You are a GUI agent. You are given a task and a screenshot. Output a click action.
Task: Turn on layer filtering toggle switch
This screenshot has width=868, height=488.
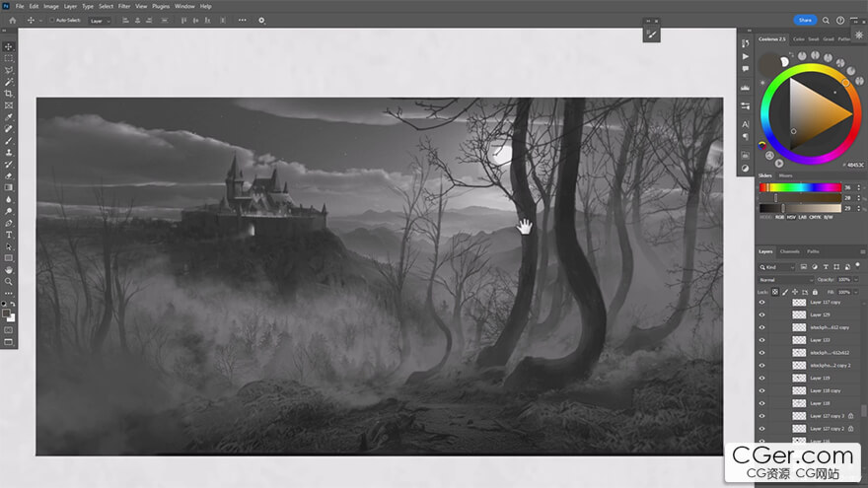(857, 266)
